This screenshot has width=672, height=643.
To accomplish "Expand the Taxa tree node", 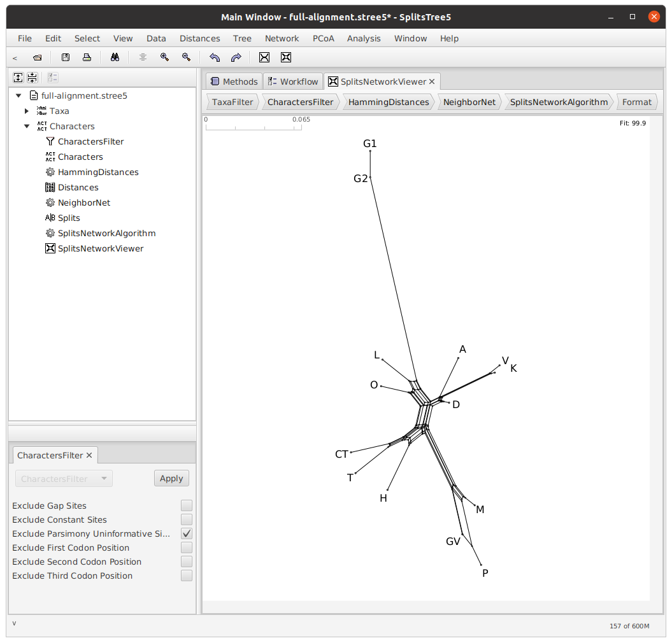I will coord(27,111).
